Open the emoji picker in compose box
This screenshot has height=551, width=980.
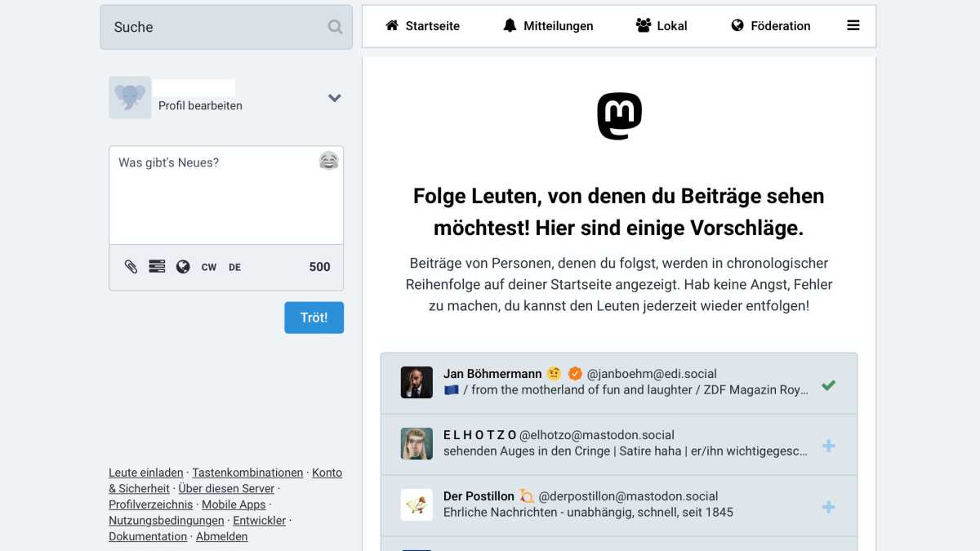pyautogui.click(x=328, y=161)
